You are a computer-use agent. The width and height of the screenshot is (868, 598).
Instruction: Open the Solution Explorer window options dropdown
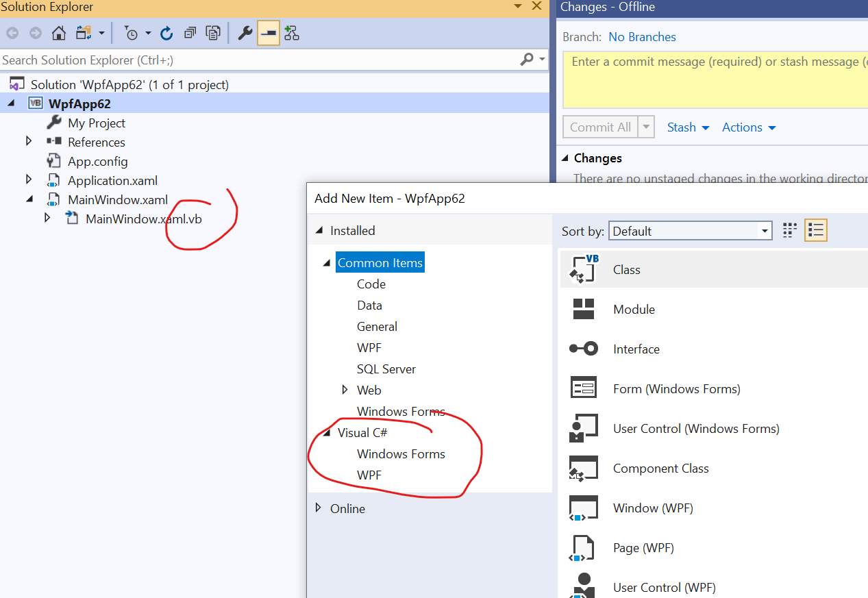coord(517,7)
